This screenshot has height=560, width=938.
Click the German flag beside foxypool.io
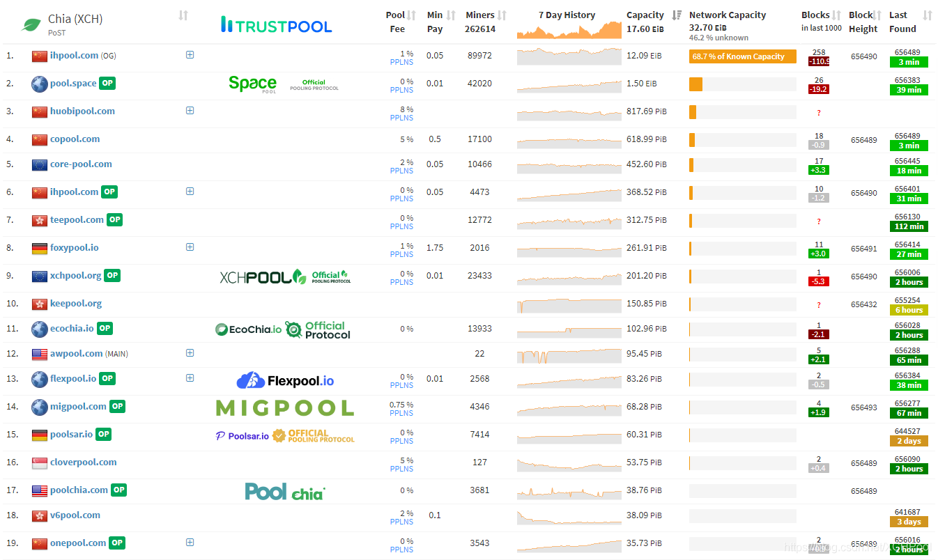click(40, 248)
